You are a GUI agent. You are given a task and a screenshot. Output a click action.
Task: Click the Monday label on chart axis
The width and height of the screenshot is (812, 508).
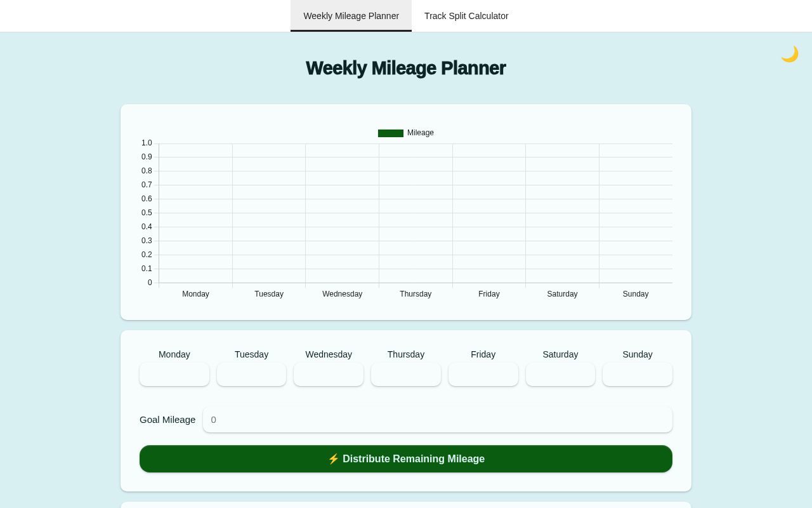coord(195,294)
